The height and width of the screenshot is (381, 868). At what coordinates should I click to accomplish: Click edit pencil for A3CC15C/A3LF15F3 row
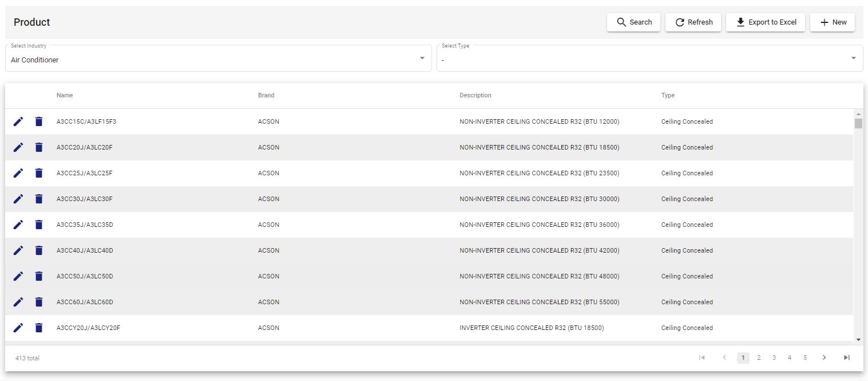tap(18, 121)
